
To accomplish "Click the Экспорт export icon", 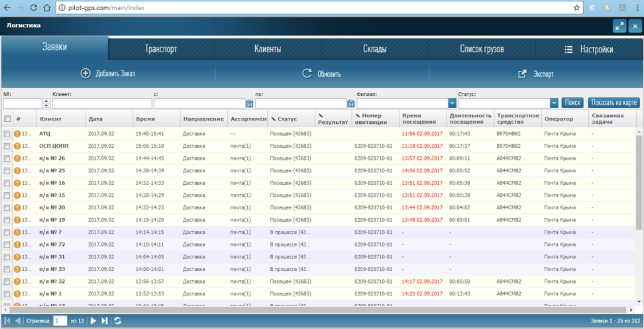I will pos(522,74).
